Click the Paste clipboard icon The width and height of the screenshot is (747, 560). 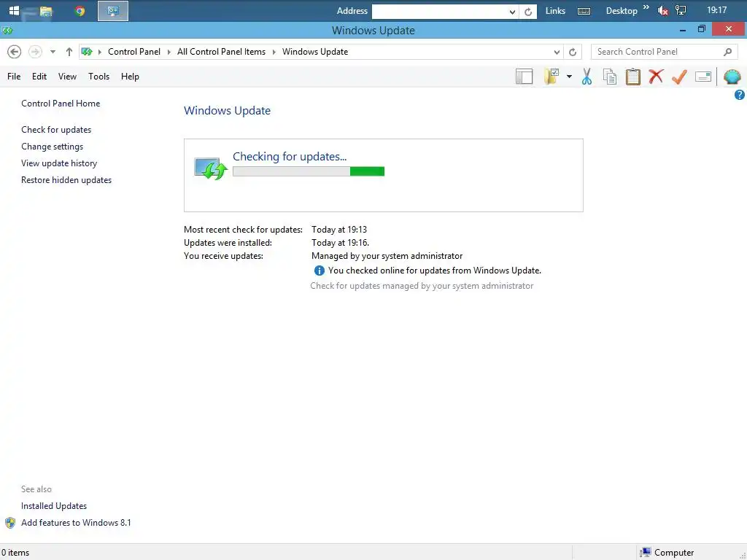tap(632, 76)
